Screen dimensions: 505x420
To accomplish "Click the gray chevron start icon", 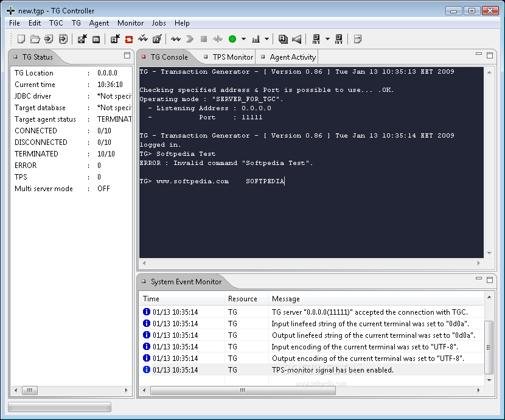I will [x=190, y=40].
